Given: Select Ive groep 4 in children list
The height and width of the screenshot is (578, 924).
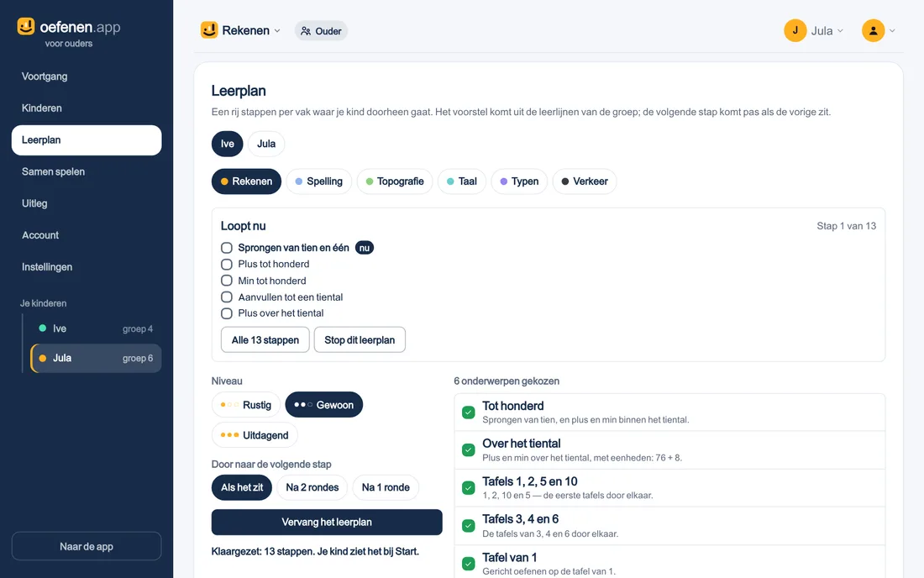Looking at the screenshot, I should point(96,328).
